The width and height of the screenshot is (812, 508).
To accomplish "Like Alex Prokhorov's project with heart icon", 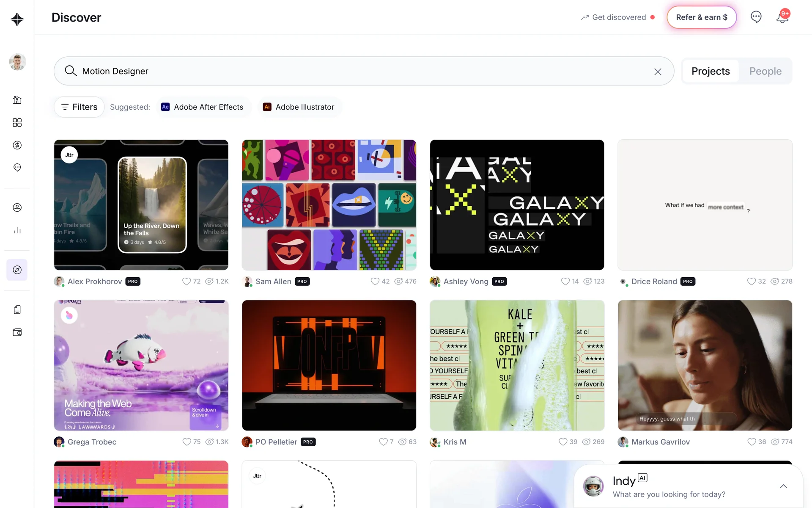I will click(x=186, y=282).
